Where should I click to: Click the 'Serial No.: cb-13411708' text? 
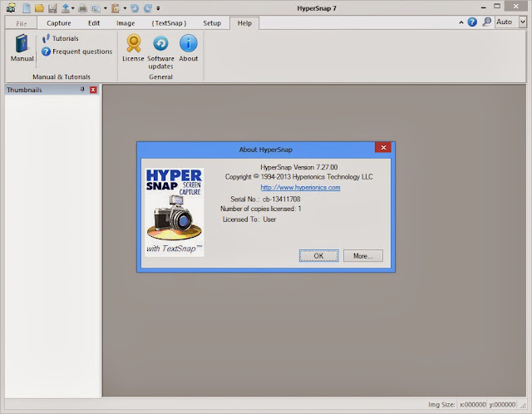click(x=265, y=200)
